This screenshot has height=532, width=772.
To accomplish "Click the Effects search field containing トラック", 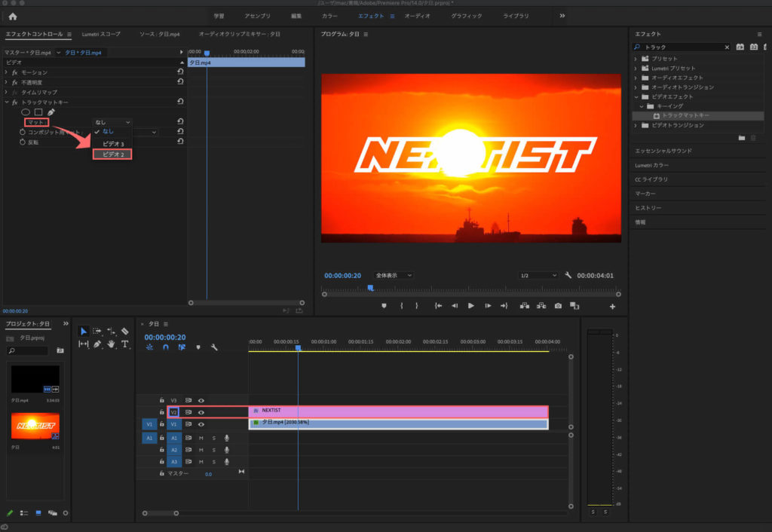I will pyautogui.click(x=682, y=47).
